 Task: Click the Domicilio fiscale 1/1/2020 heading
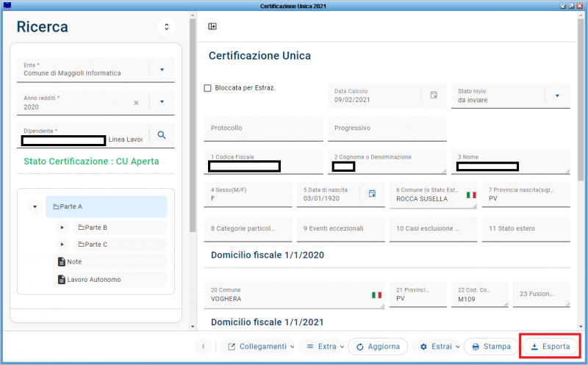(268, 255)
